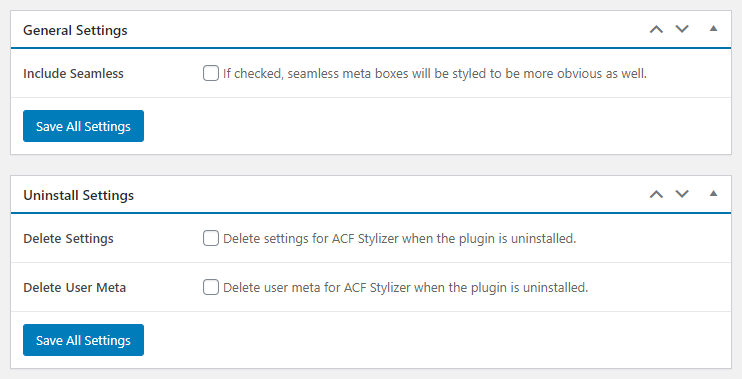Click the Uninstall Settings heading text

coord(79,195)
